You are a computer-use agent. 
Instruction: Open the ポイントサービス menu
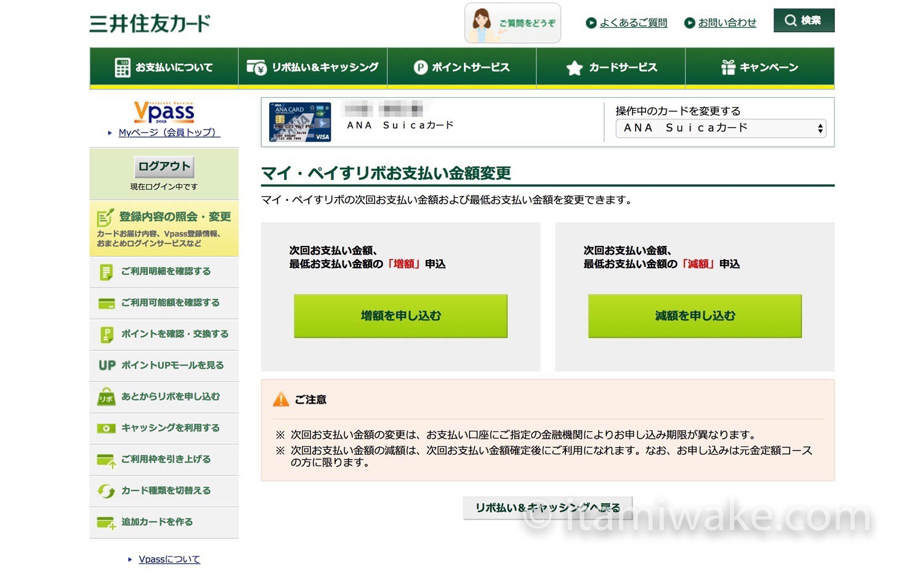pos(462,67)
